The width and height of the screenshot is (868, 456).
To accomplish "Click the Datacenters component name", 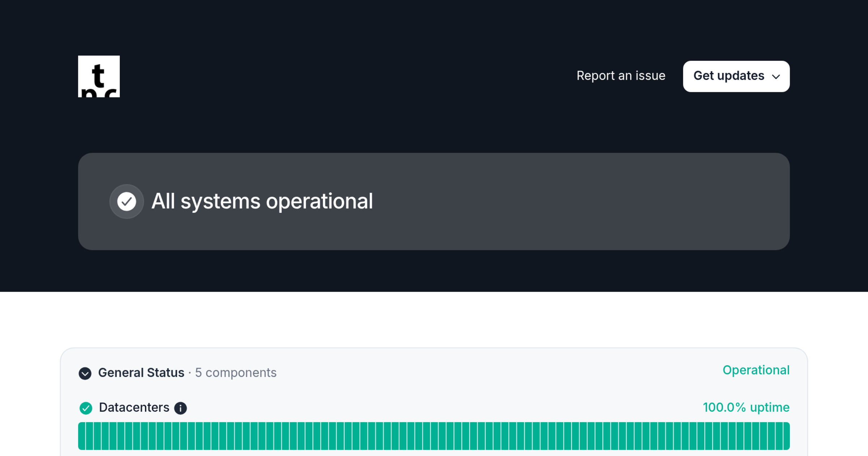I will [x=134, y=408].
